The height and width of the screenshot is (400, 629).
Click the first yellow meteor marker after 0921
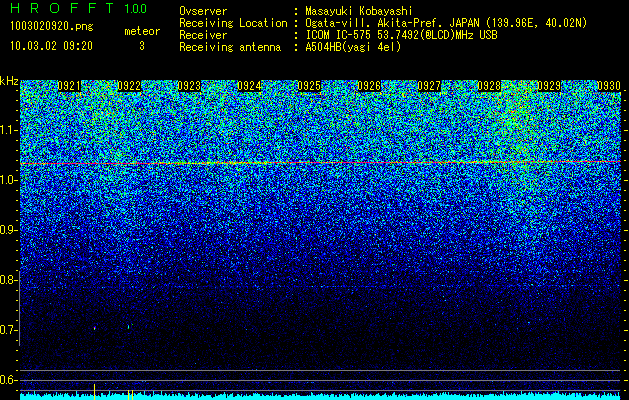[x=94, y=392]
